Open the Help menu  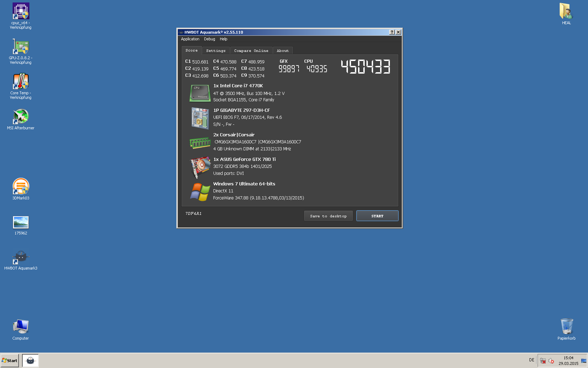pyautogui.click(x=224, y=39)
